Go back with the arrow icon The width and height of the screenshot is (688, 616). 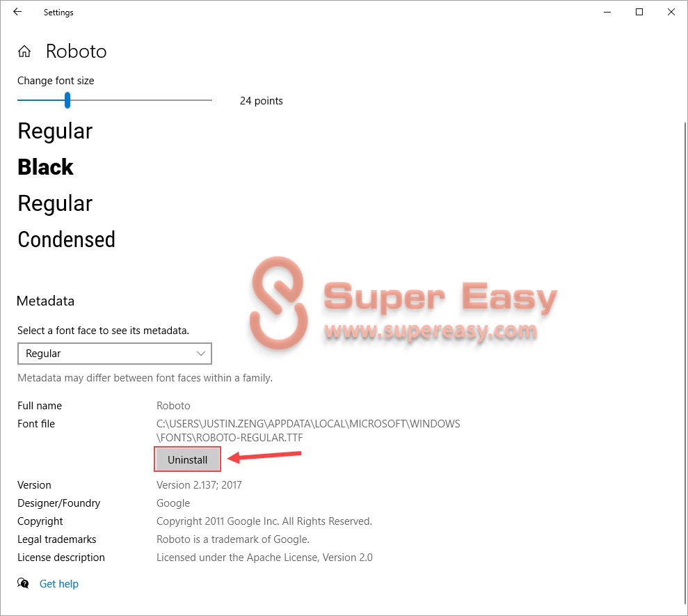pyautogui.click(x=17, y=12)
